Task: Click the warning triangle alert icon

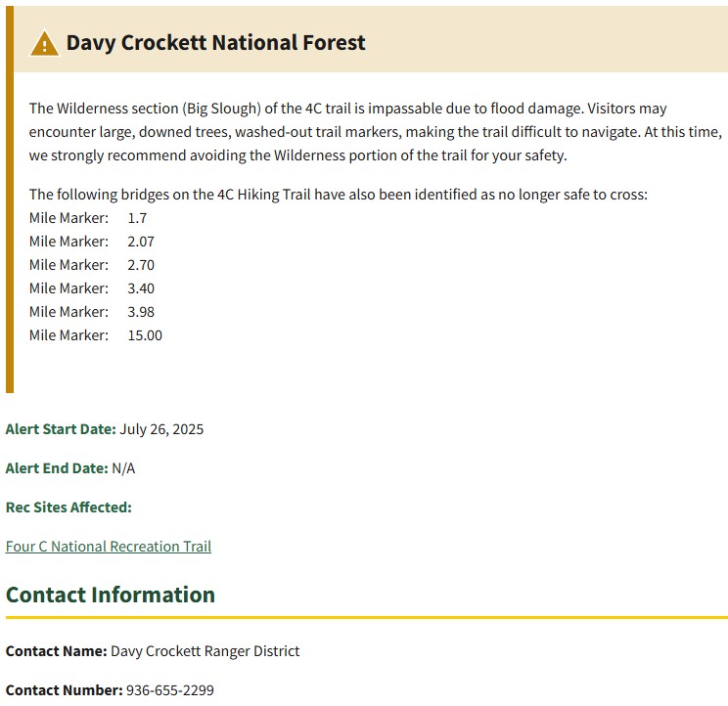Action: pyautogui.click(x=44, y=43)
